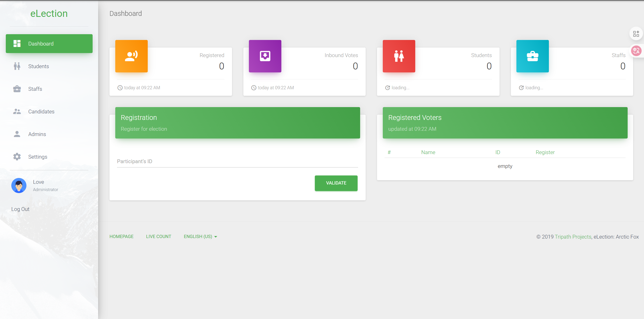Viewport: 644px width, 319px height.
Task: Click the Love administrator avatar
Action: point(19,186)
